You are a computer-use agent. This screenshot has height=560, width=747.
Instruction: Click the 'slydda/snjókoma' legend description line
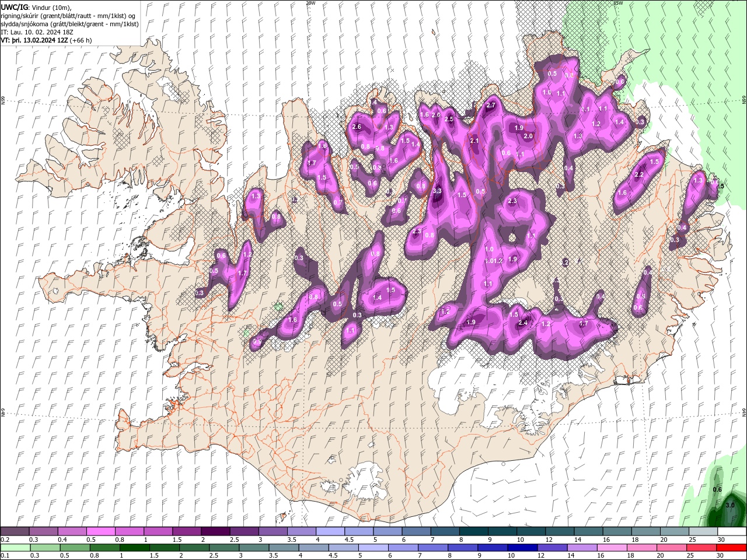70,24
